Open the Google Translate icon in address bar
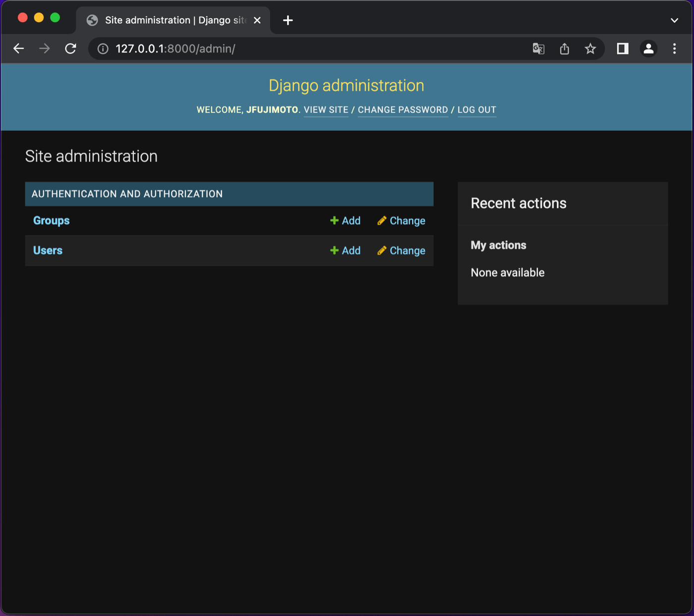This screenshot has height=616, width=694. coord(538,49)
